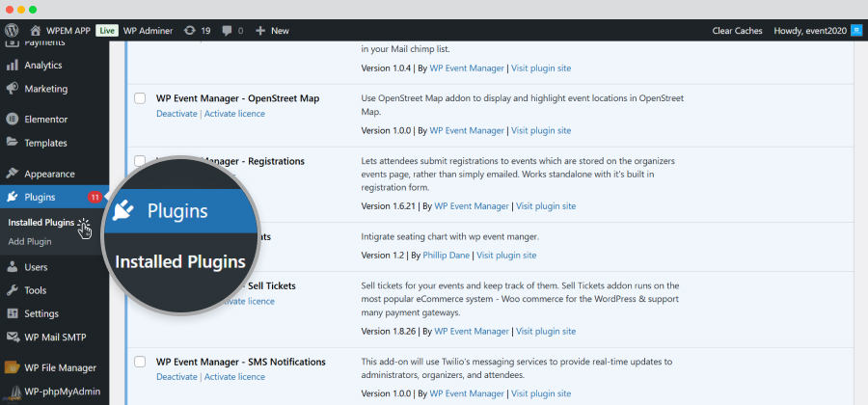Image resolution: width=868 pixels, height=405 pixels.
Task: Visit plugin site for SMS Notifications
Action: [x=541, y=394]
